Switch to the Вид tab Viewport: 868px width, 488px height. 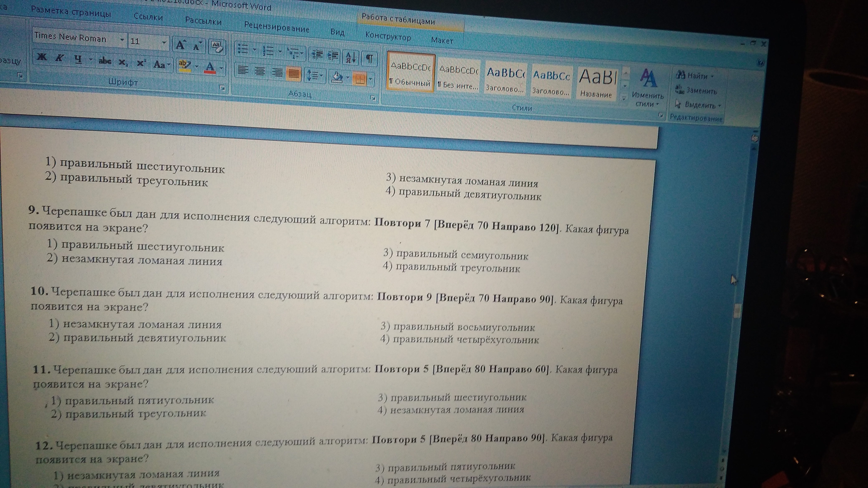click(337, 32)
